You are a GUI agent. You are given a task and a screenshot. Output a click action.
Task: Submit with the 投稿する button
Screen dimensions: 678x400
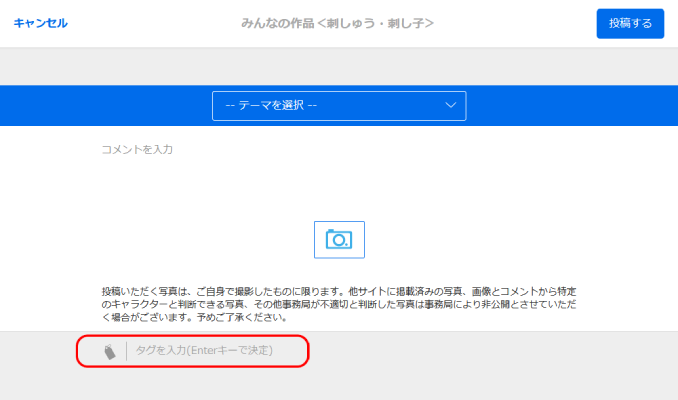630,23
